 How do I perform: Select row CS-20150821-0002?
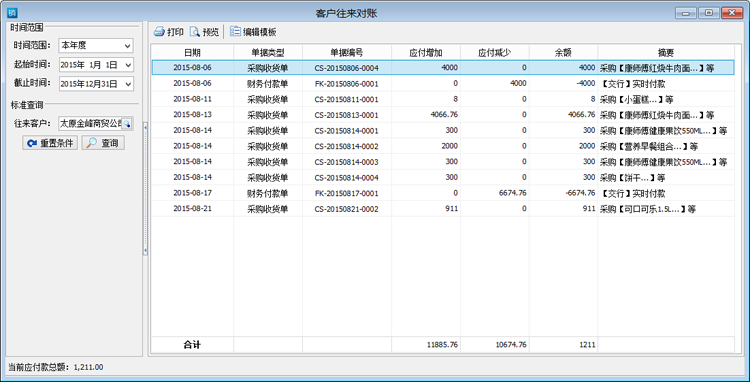443,209
